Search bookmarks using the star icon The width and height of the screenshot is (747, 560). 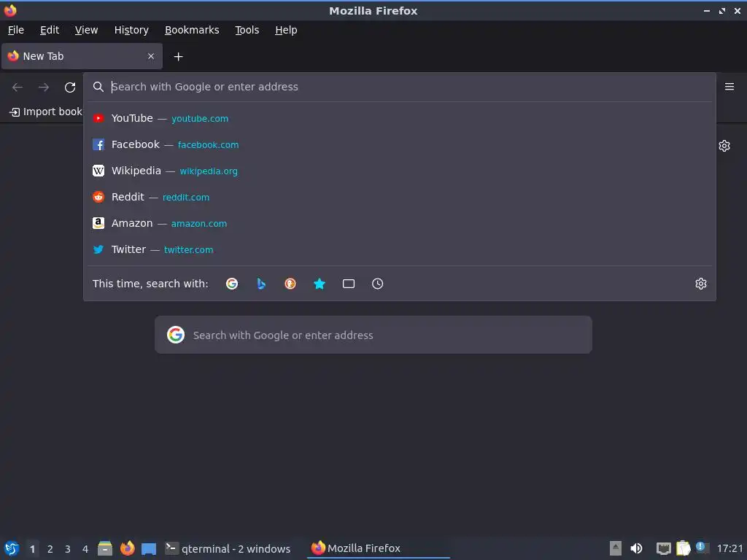tap(320, 284)
